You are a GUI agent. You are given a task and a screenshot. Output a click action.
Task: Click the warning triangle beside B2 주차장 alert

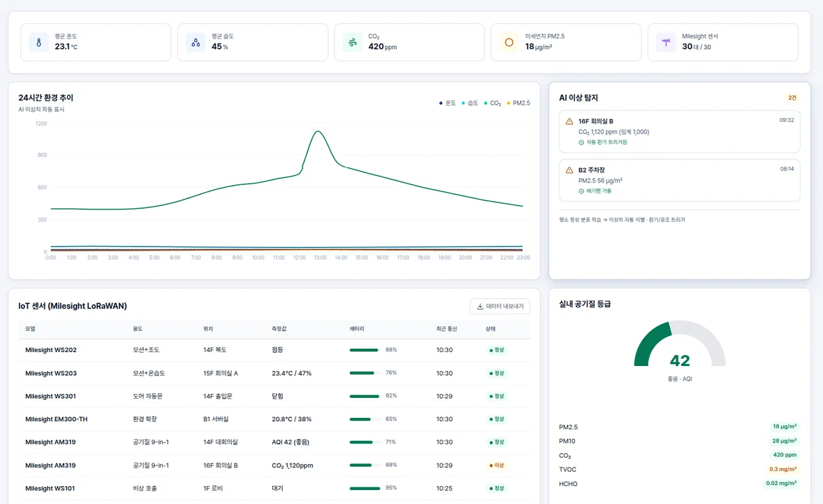click(x=569, y=170)
